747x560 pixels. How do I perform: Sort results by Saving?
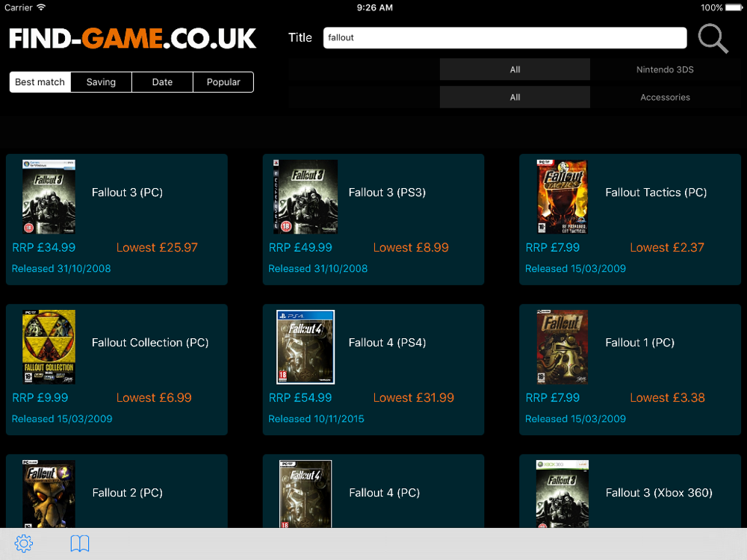[x=101, y=82]
